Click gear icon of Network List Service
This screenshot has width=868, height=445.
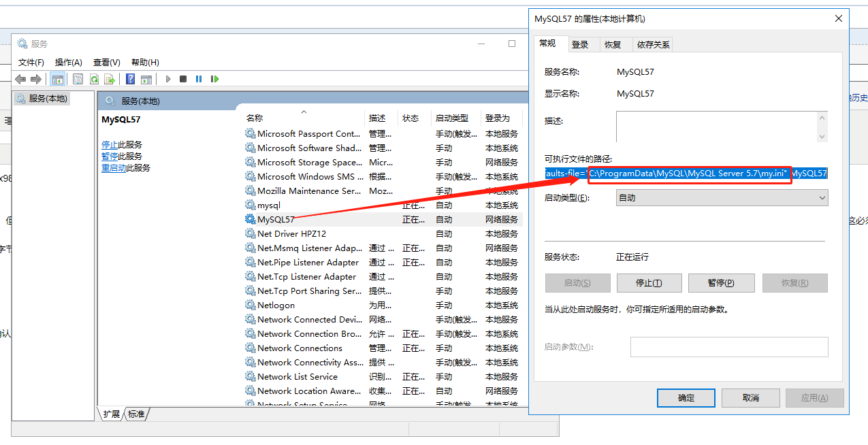coord(251,376)
